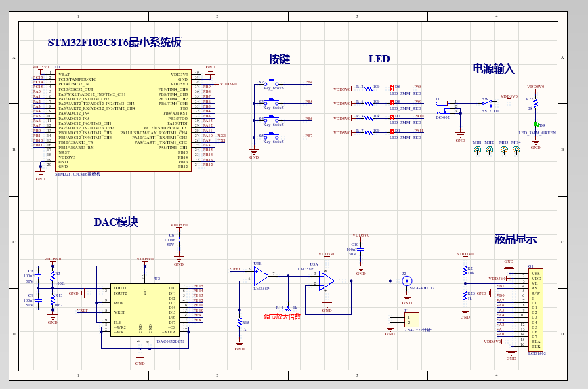Select mounting hole MH4
The width and height of the screenshot is (588, 389).
[516, 150]
